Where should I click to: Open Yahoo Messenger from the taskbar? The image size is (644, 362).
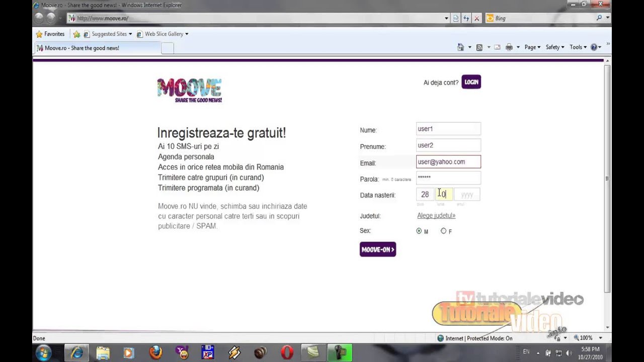coord(181,353)
